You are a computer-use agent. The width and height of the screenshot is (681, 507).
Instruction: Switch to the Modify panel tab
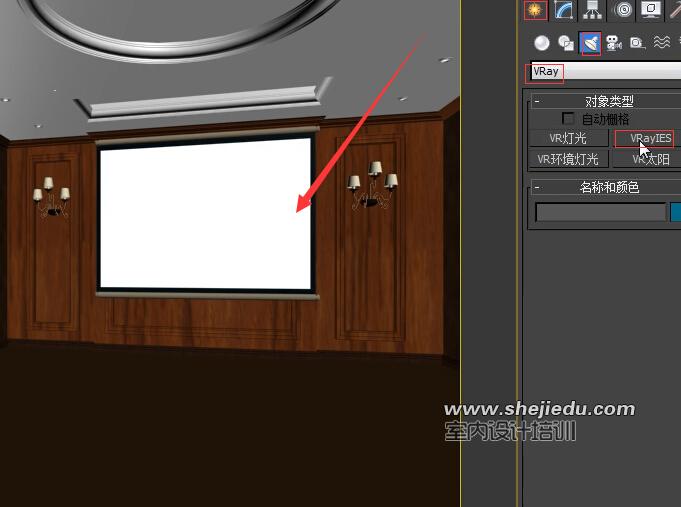(564, 10)
